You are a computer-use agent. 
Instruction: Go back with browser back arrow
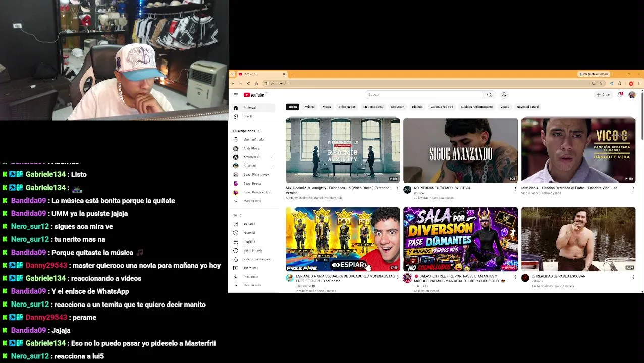coord(233,83)
